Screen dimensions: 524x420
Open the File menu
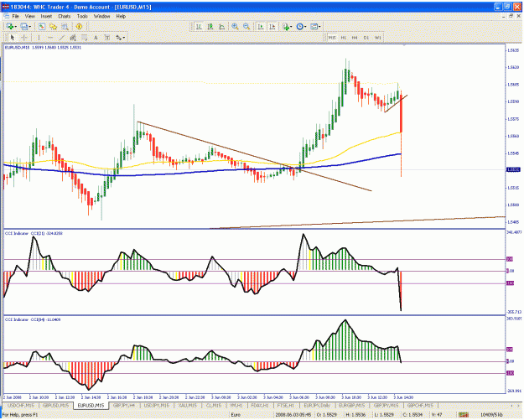[x=15, y=16]
